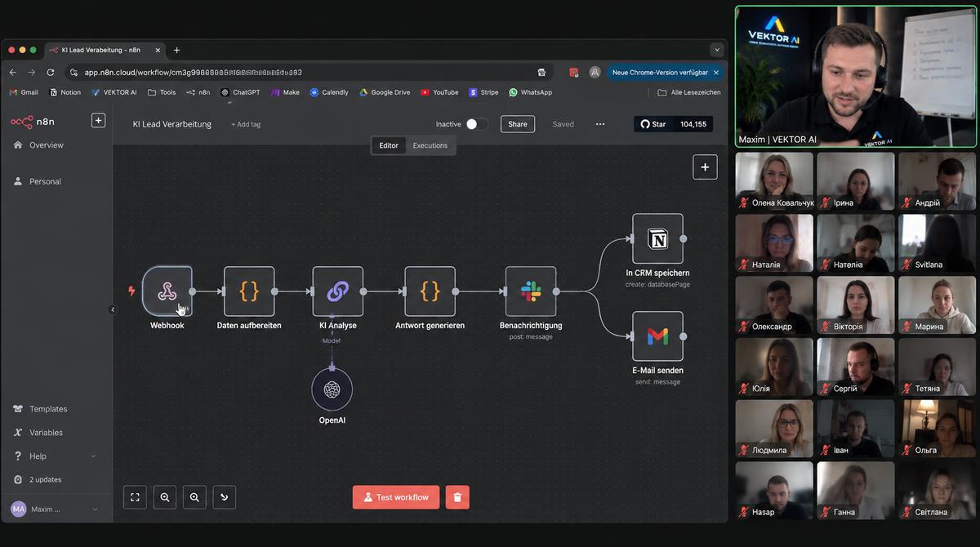Viewport: 980px width, 547px height.
Task: Click the KI Lead Verarbeitung workflow name
Action: [172, 124]
